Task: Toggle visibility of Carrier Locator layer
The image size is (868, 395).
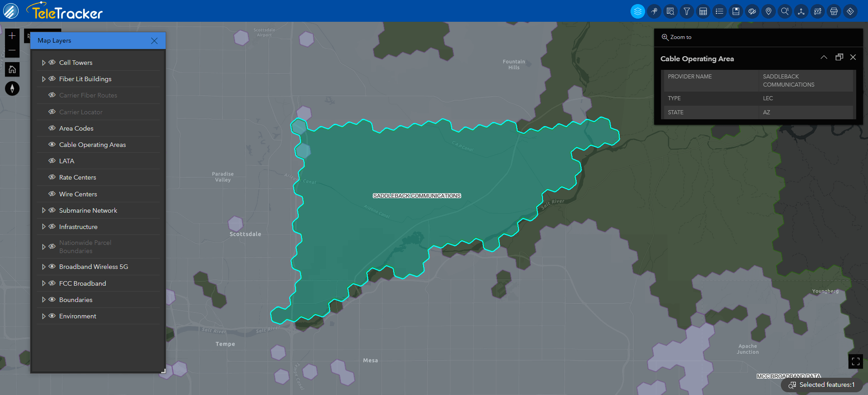Action: pos(52,112)
